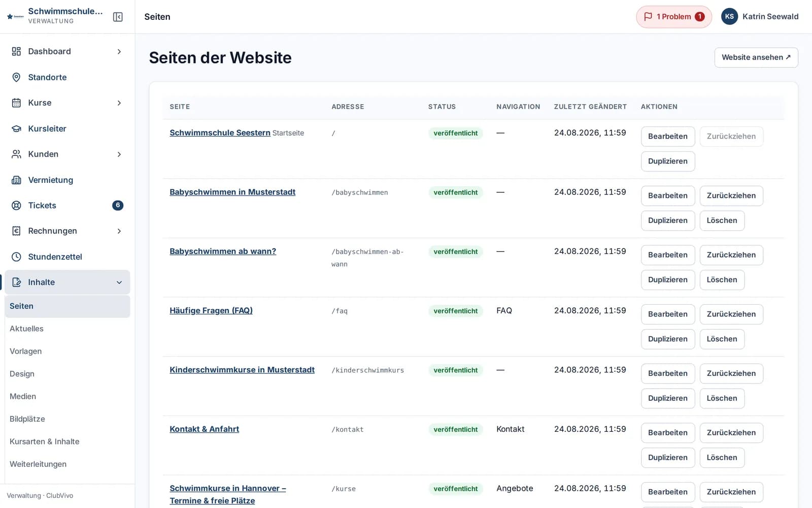812x508 pixels.
Task: Expand the Kunden submenu chevron
Action: [119, 154]
